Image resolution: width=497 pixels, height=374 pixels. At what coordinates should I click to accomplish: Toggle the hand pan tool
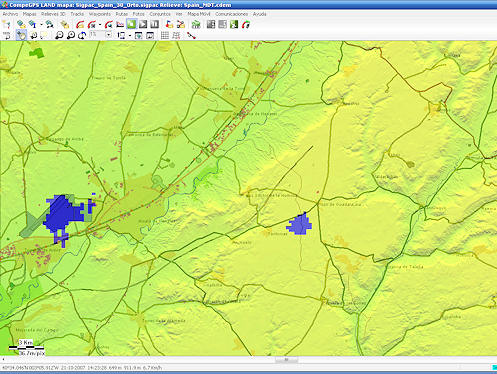click(21, 35)
